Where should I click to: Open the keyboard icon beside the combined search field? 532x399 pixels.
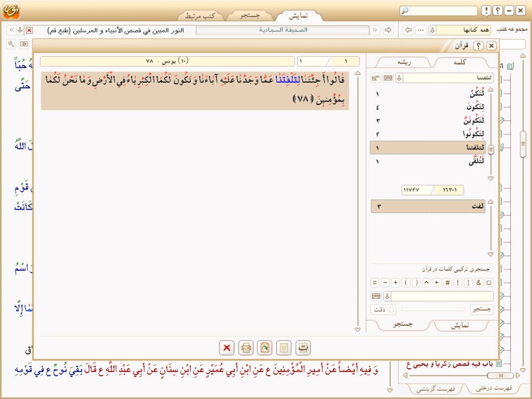pos(376,296)
